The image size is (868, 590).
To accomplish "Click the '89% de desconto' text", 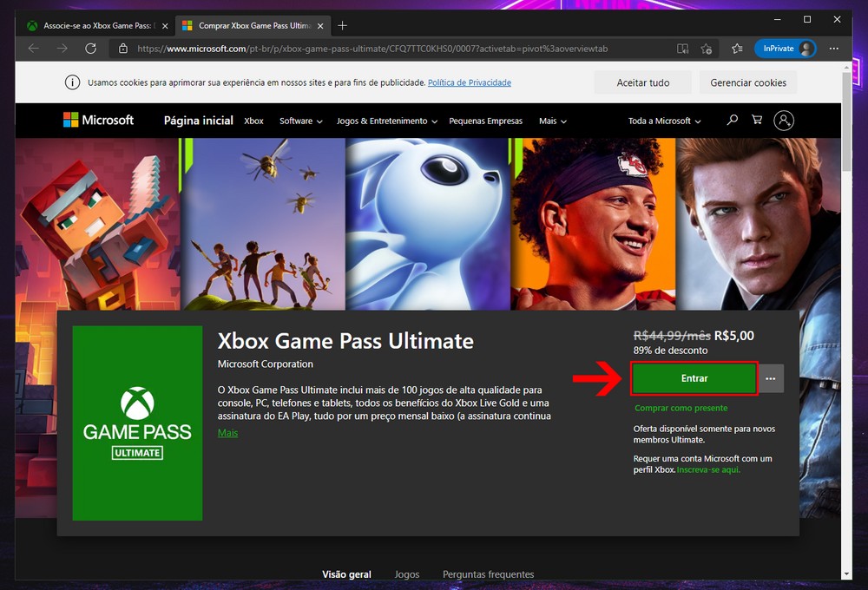I will point(670,351).
